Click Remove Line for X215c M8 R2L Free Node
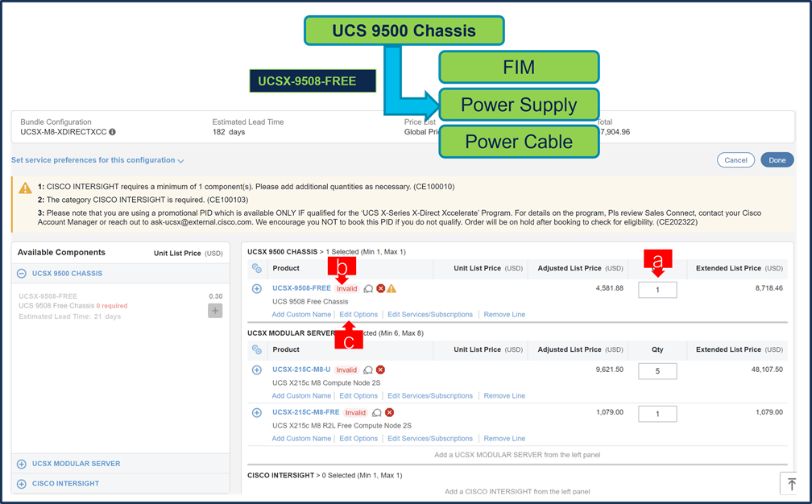 point(504,439)
